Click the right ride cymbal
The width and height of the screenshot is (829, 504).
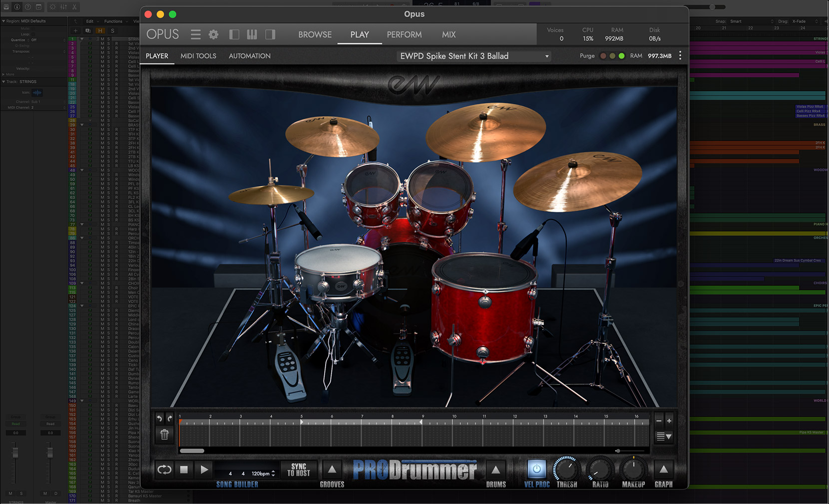(577, 181)
